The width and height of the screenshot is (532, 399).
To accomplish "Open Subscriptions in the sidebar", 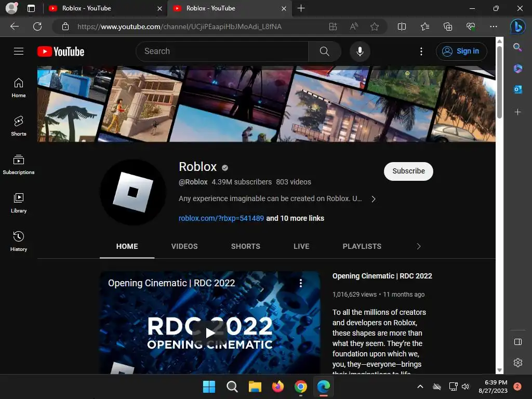I will tap(19, 165).
